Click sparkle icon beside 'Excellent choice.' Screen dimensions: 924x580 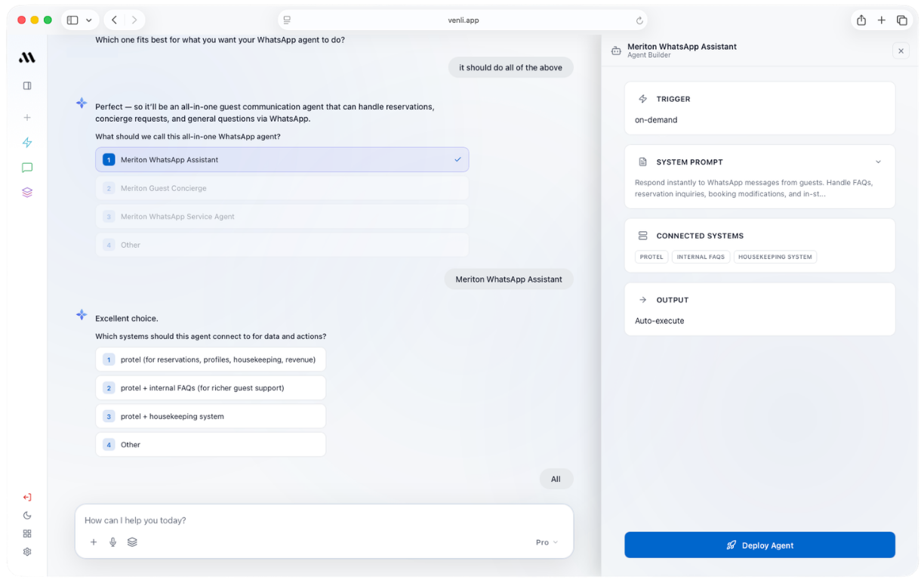(x=82, y=314)
